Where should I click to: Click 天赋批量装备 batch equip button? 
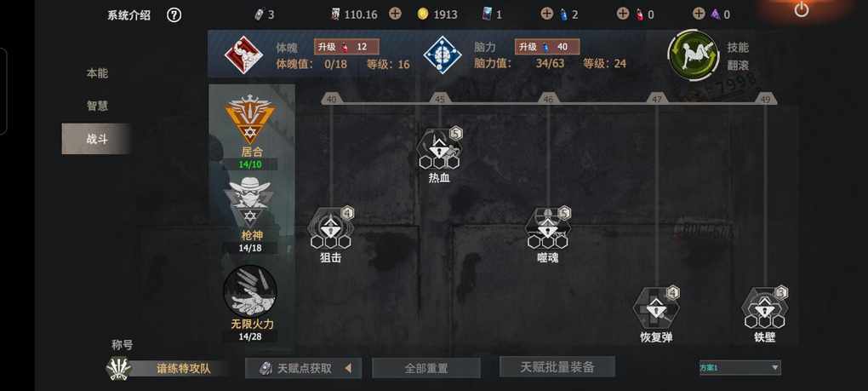click(557, 366)
